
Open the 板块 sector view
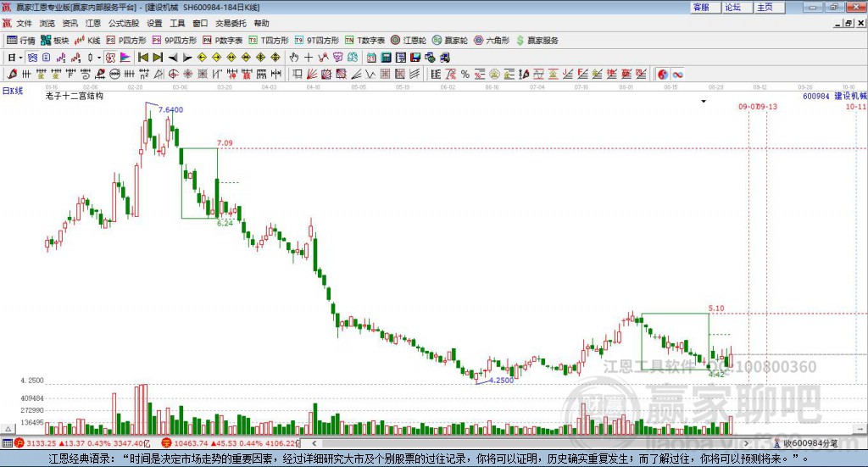pyautogui.click(x=54, y=41)
